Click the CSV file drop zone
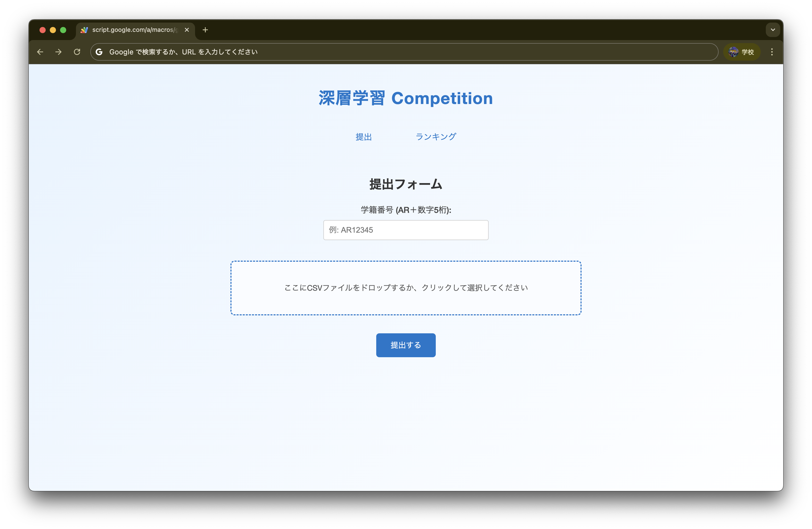Viewport: 812px width, 529px height. tap(406, 288)
